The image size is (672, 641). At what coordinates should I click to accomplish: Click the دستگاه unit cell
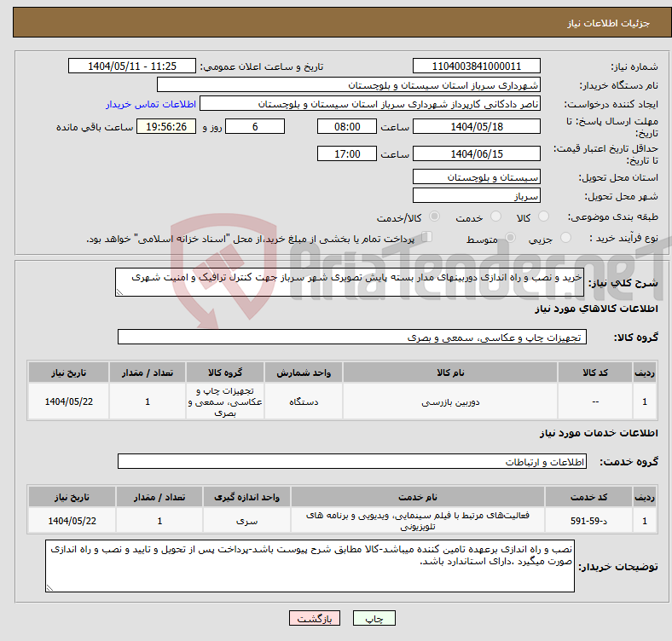(304, 401)
